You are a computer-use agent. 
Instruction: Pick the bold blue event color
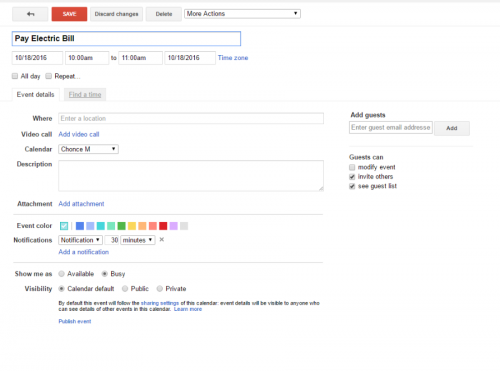coord(80,226)
